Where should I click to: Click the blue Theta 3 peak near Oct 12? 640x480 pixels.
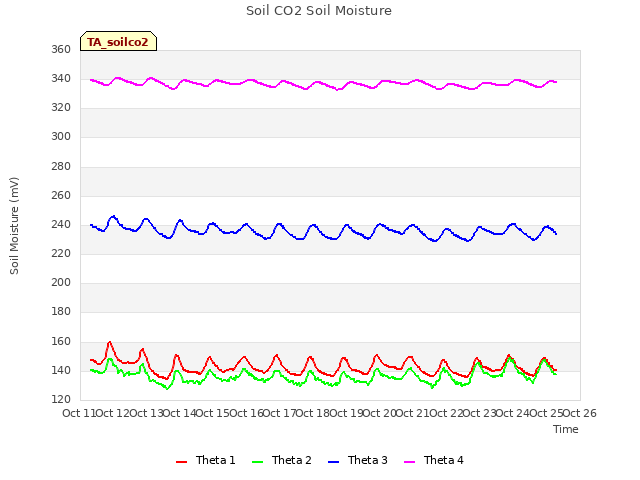pos(113,217)
